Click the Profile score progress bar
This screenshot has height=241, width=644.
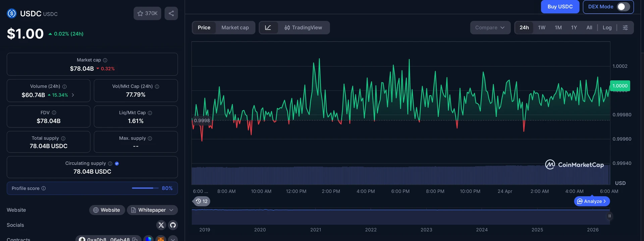145,188
